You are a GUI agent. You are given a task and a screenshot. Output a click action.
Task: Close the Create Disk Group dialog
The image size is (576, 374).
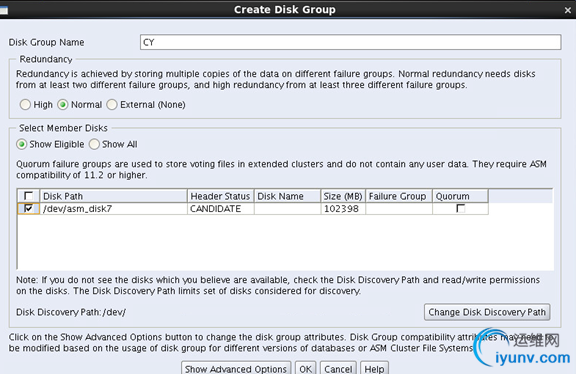coord(568,10)
